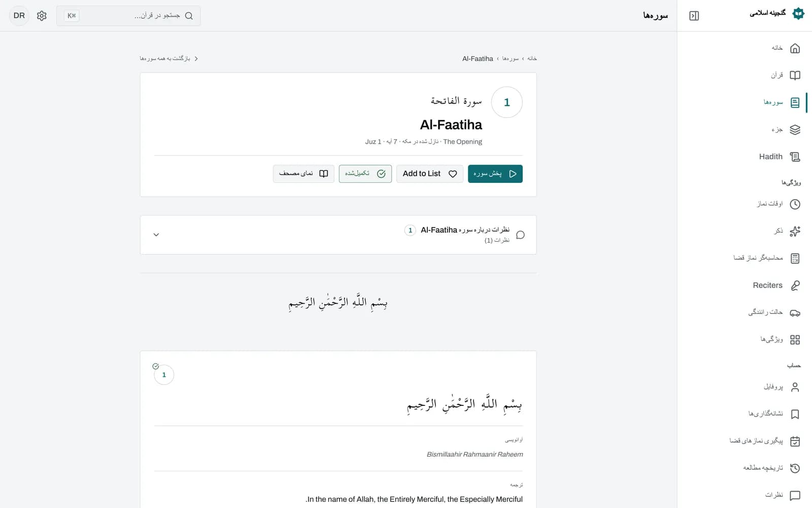Open DR user avatar menu
The width and height of the screenshot is (812, 508).
(x=19, y=16)
